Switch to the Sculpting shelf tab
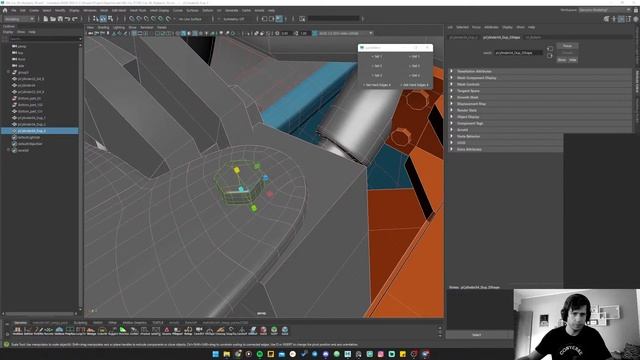 [80, 322]
